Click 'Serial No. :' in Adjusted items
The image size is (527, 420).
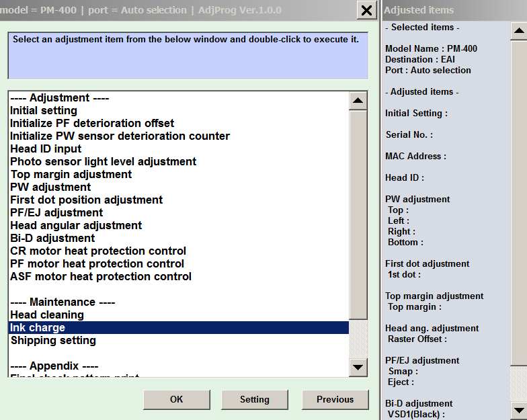[x=409, y=134]
